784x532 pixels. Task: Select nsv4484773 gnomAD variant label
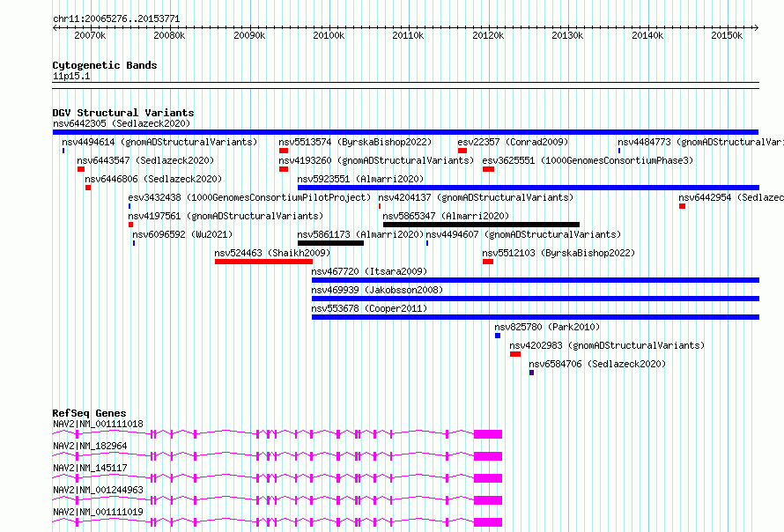point(700,142)
